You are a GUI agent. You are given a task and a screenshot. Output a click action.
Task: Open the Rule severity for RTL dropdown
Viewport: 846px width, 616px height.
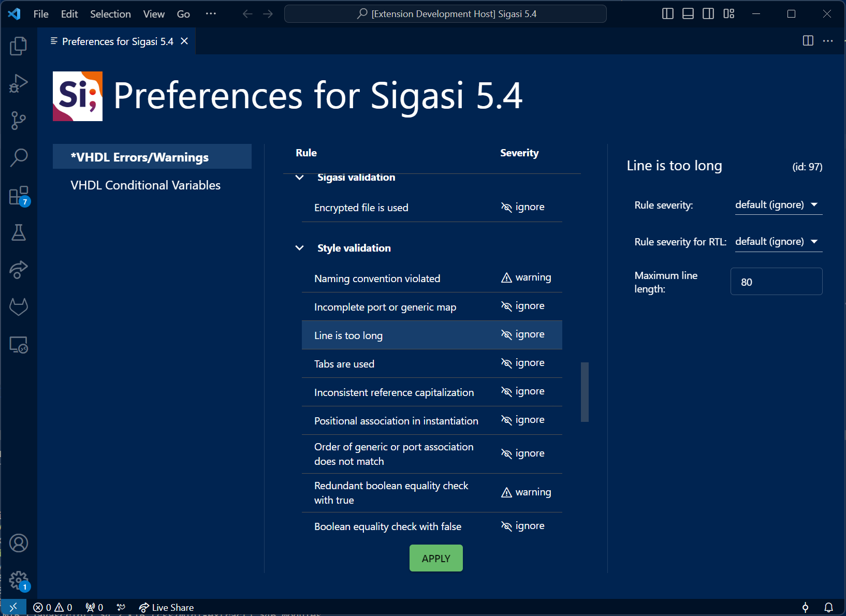pos(778,242)
